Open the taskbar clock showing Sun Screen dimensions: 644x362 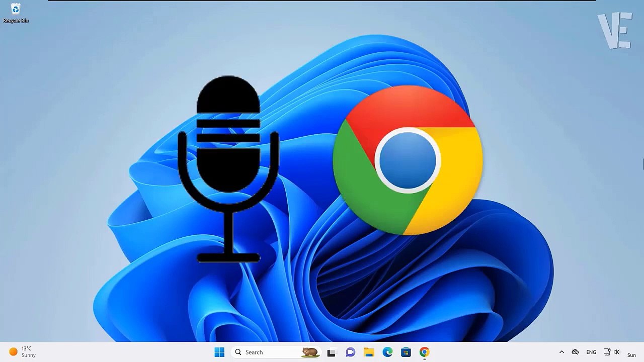(x=631, y=355)
